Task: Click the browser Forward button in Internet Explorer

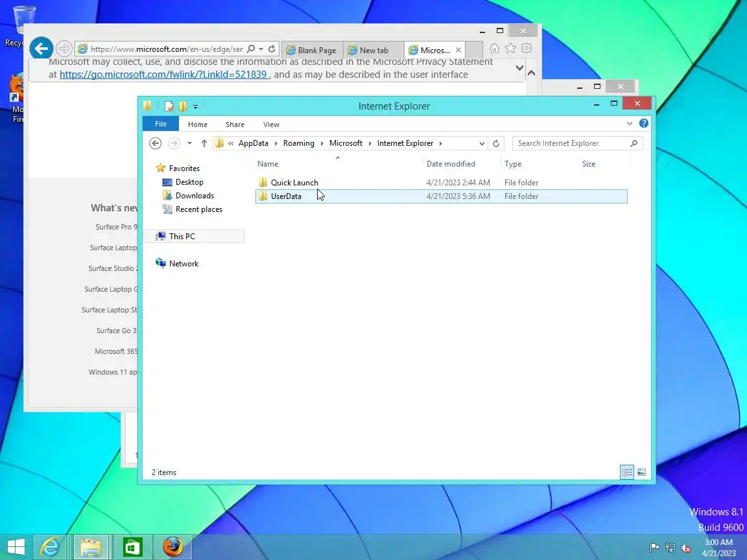Action: tap(64, 49)
